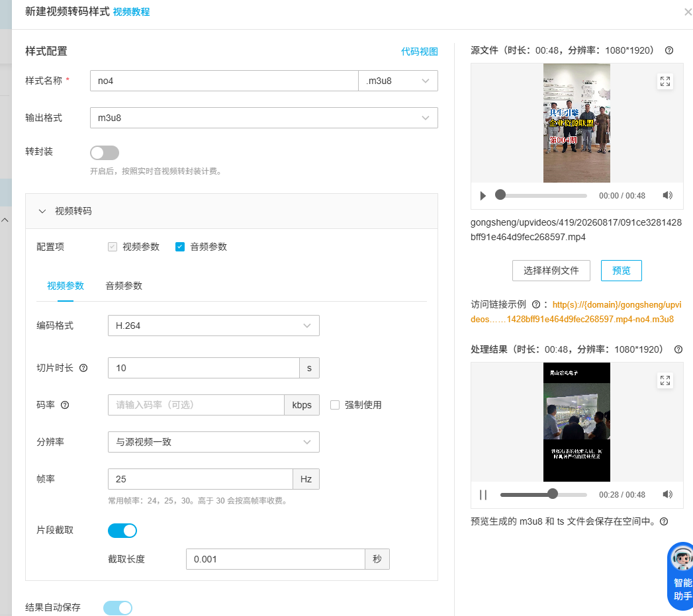The height and width of the screenshot is (616, 693).
Task: Check the 强制使用 checkbox
Action: [x=335, y=405]
